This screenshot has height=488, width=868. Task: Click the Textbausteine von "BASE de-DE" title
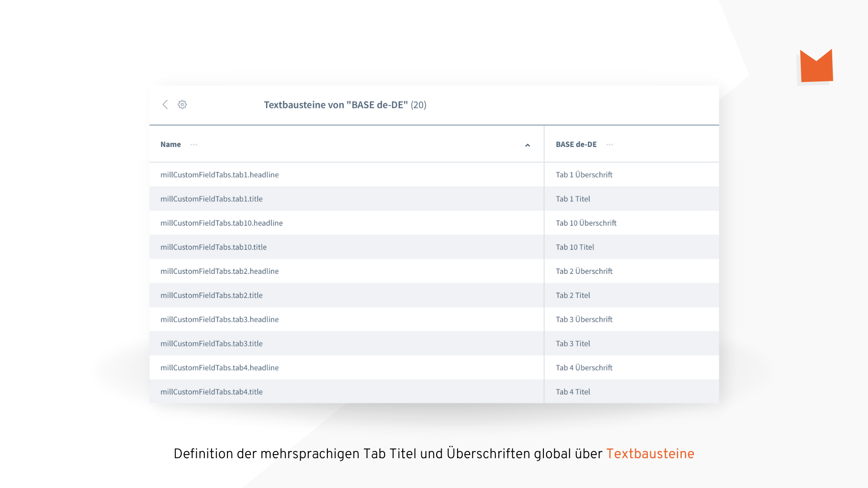click(x=345, y=105)
